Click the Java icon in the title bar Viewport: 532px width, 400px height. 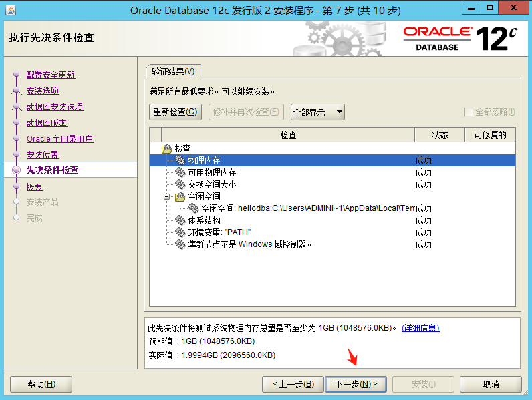pyautogui.click(x=11, y=10)
